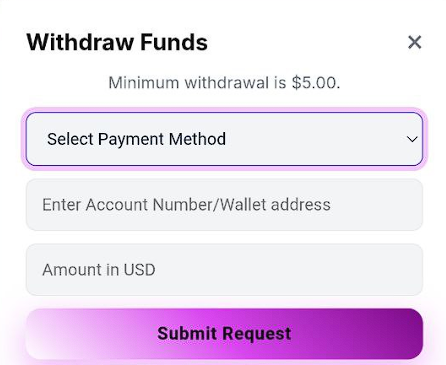Open the Select Payment Method dropdown
The height and width of the screenshot is (365, 446).
pos(224,139)
